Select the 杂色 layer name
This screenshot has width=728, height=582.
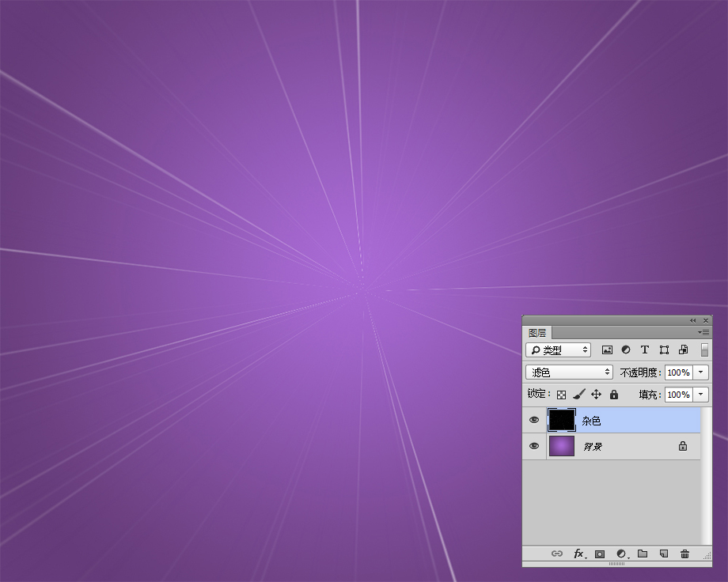pos(592,421)
